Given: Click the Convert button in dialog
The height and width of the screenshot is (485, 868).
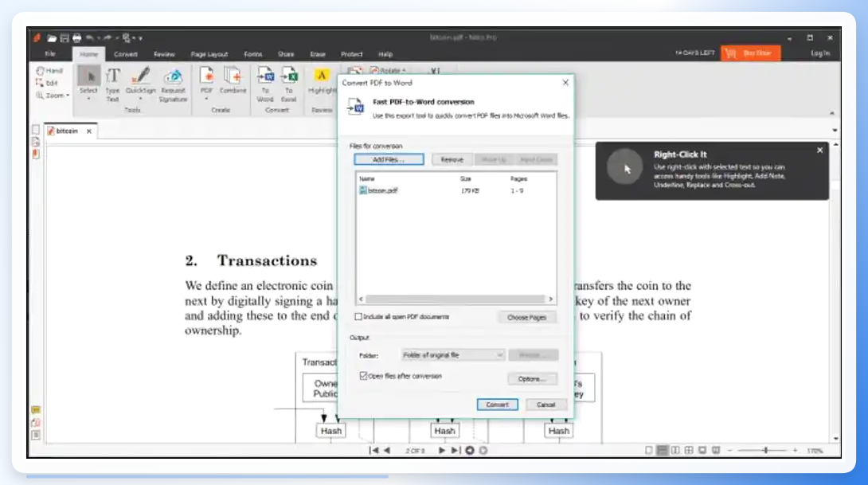Looking at the screenshot, I should click(x=497, y=405).
